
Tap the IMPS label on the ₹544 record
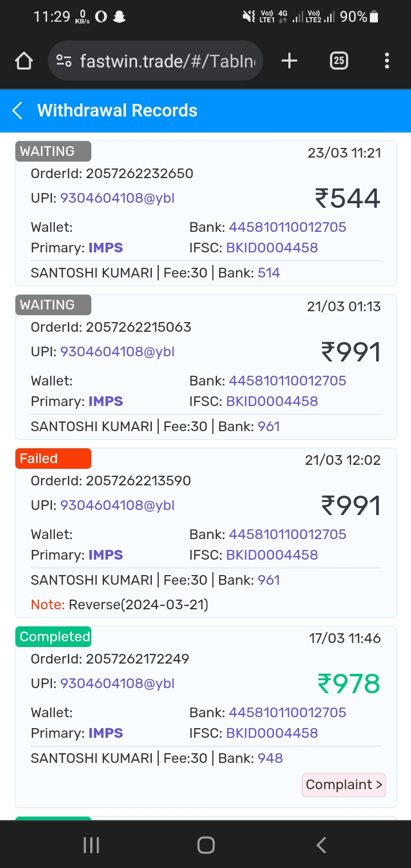106,248
